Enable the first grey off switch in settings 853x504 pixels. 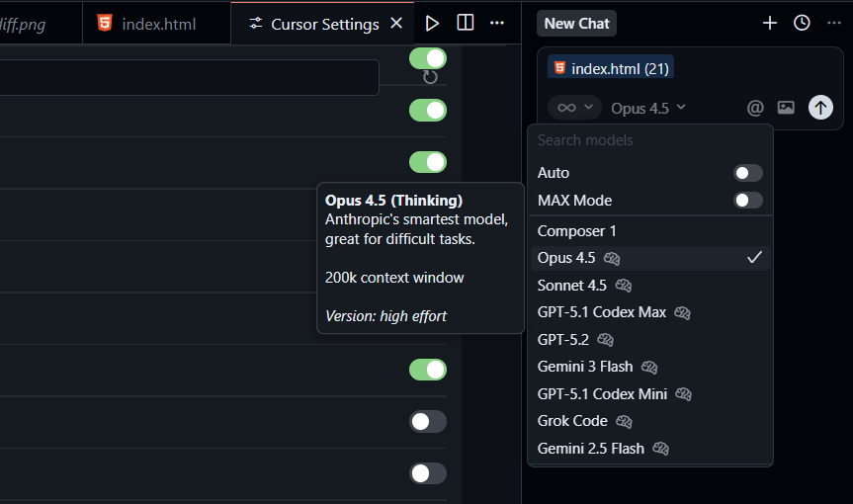428,421
